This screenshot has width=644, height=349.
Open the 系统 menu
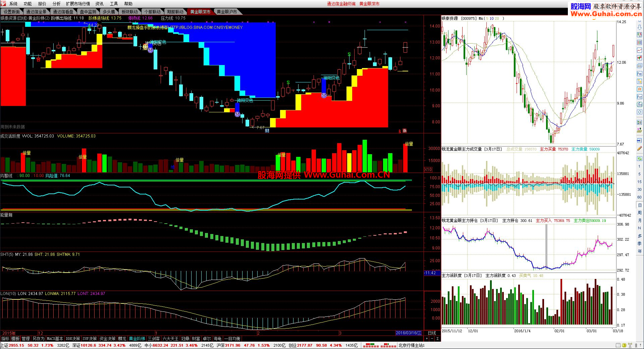click(13, 4)
